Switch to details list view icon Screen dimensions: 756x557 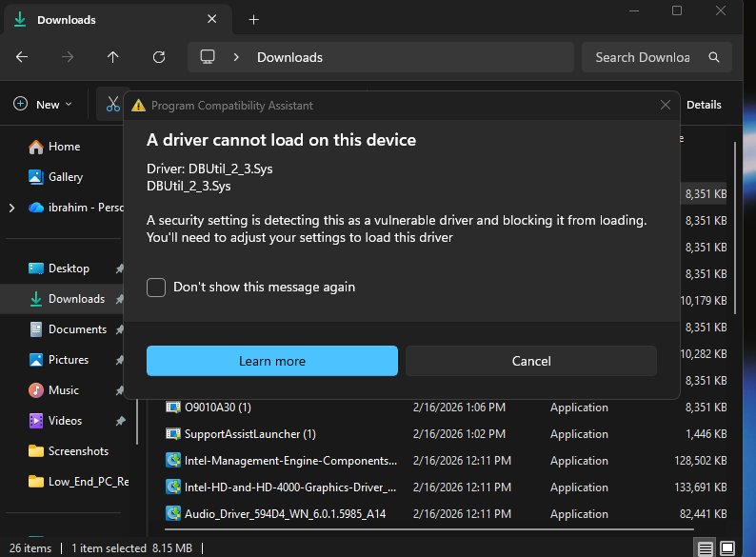705,548
